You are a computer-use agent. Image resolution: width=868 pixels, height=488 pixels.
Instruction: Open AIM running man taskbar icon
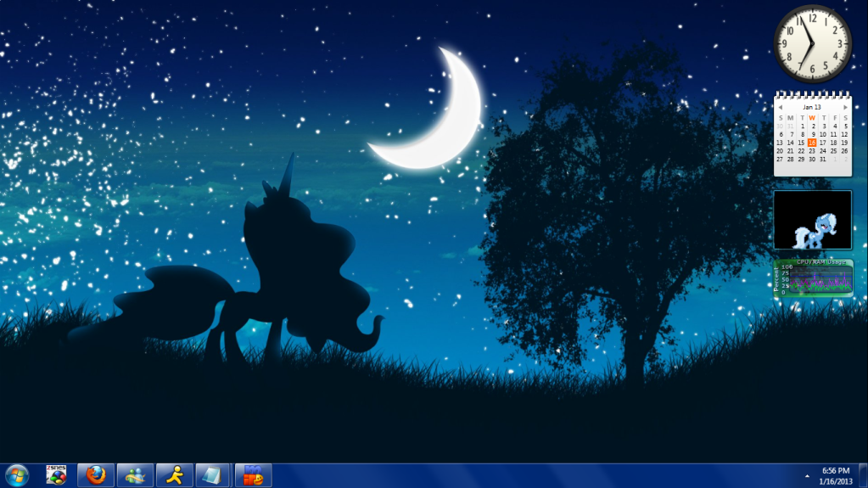coord(175,475)
